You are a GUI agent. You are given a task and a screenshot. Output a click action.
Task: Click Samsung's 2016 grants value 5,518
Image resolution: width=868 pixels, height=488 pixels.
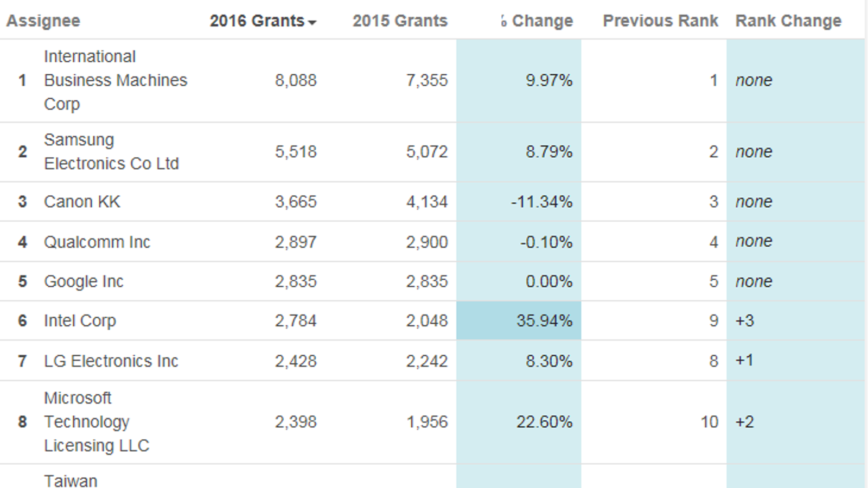coord(296,152)
